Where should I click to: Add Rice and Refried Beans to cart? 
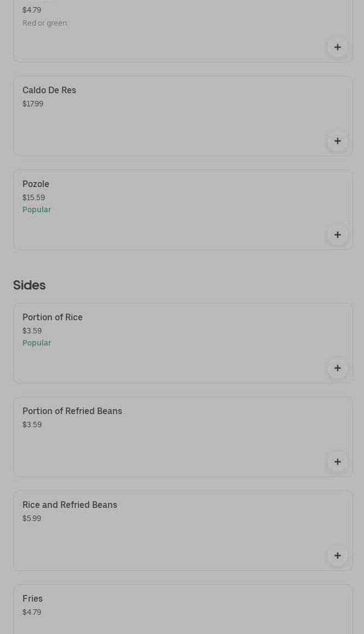pos(337,556)
